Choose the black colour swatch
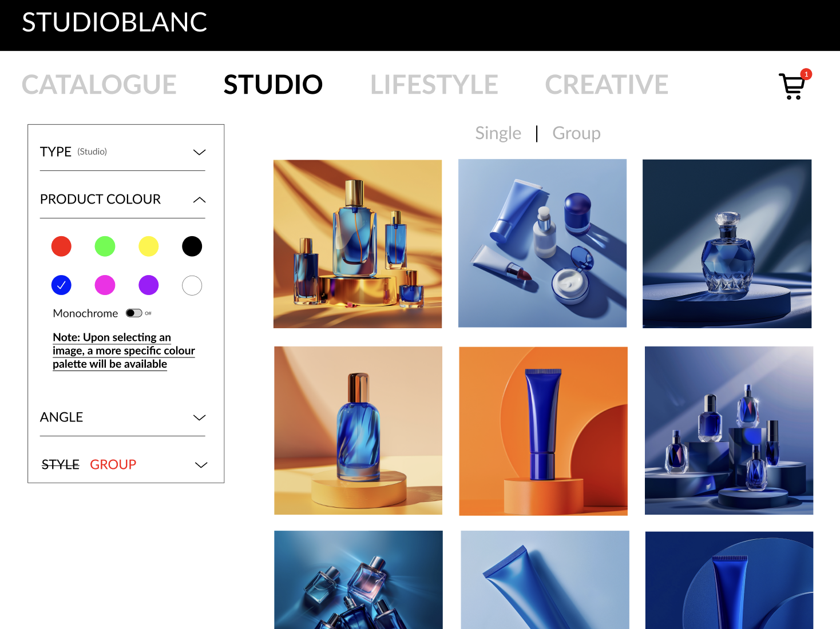Image resolution: width=840 pixels, height=629 pixels. click(x=192, y=246)
